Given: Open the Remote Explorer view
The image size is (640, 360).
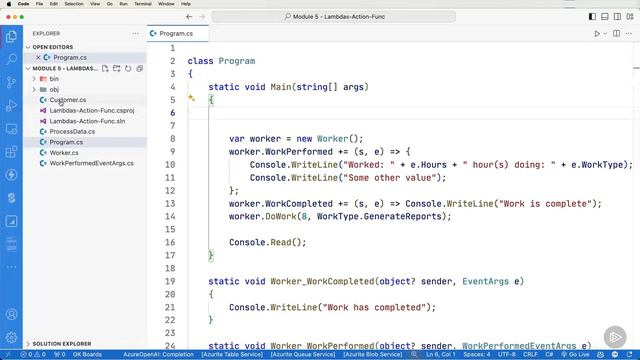Looking at the screenshot, I should [x=11, y=129].
